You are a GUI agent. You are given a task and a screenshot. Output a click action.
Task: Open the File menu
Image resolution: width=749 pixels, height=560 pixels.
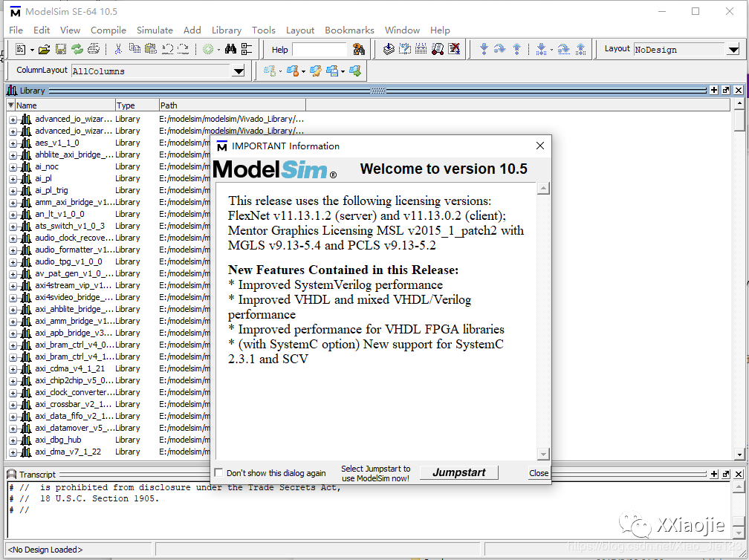(x=16, y=30)
